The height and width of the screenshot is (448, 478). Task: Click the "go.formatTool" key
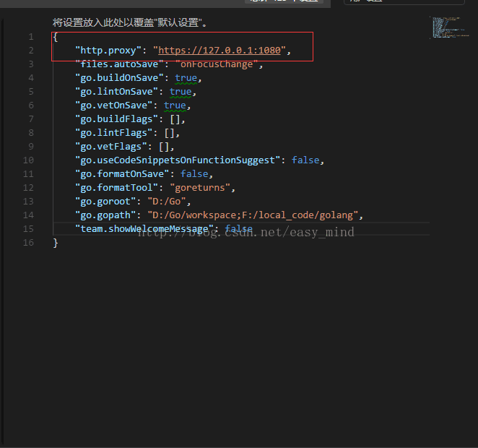pos(116,188)
